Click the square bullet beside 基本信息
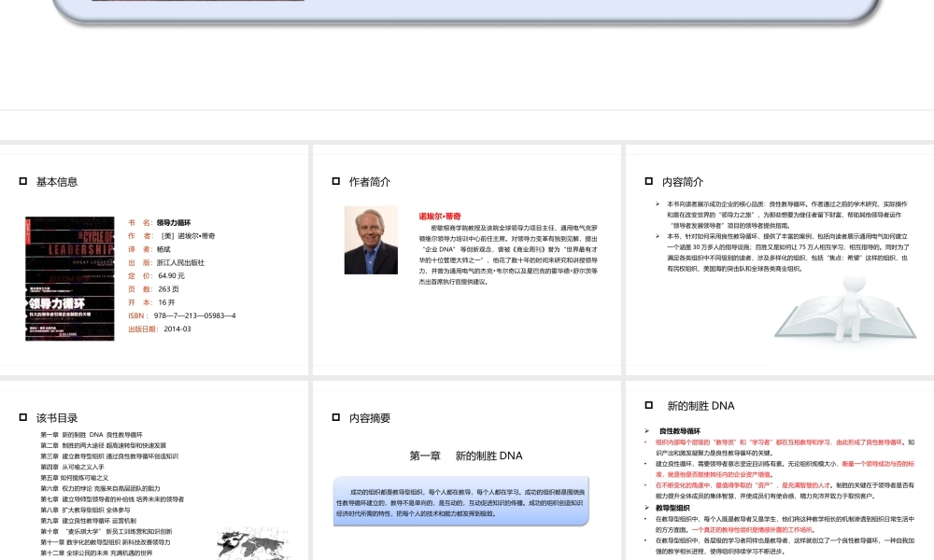Screen dimensions: 934x560 point(23,181)
